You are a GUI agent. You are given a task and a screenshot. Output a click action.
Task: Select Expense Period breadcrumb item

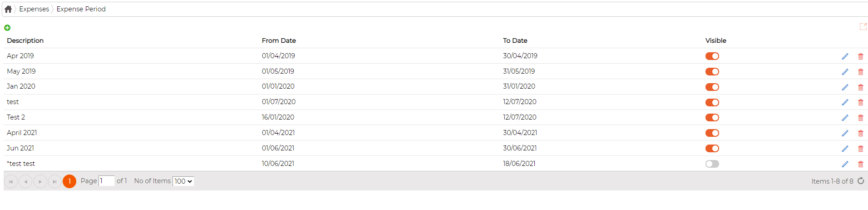pyautogui.click(x=81, y=9)
